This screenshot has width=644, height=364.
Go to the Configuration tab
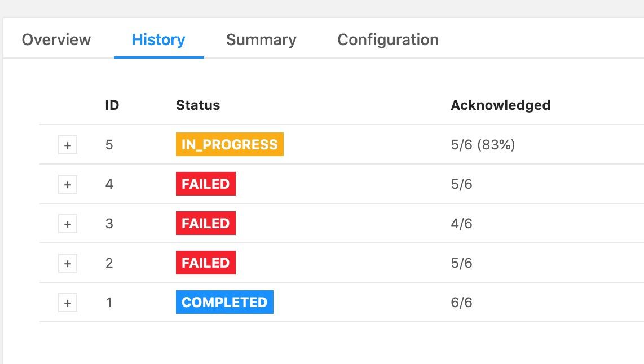[x=388, y=40]
